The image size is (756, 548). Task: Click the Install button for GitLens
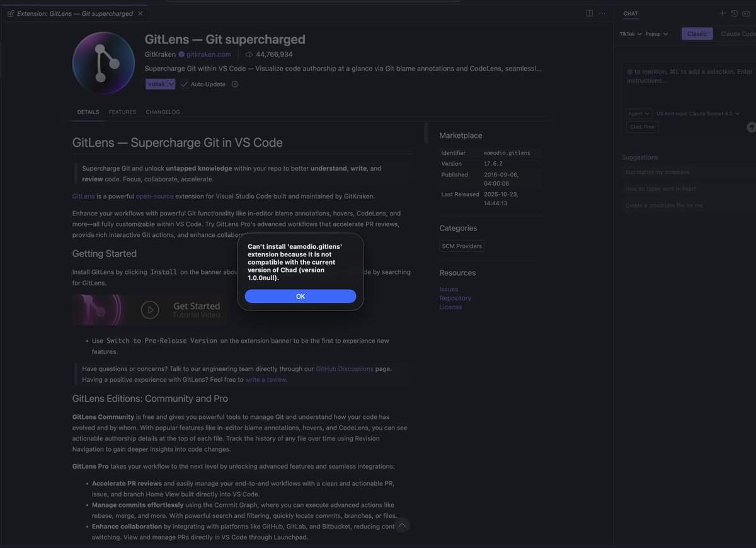click(156, 84)
